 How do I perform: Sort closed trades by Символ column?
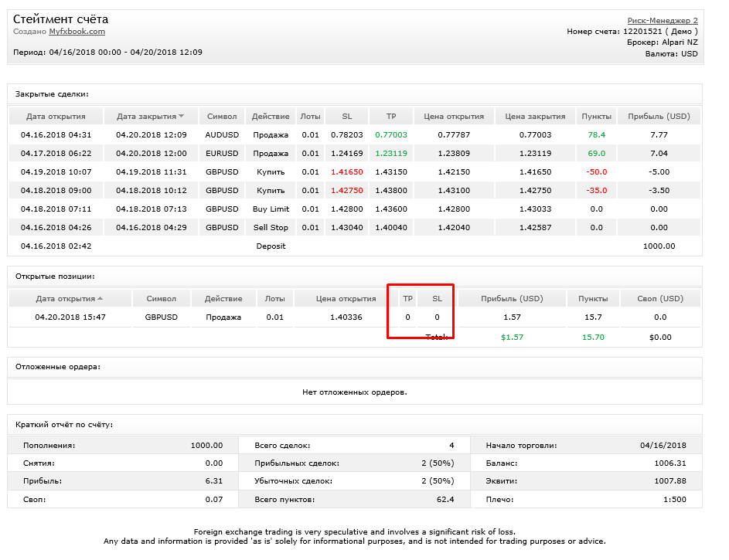(x=222, y=116)
